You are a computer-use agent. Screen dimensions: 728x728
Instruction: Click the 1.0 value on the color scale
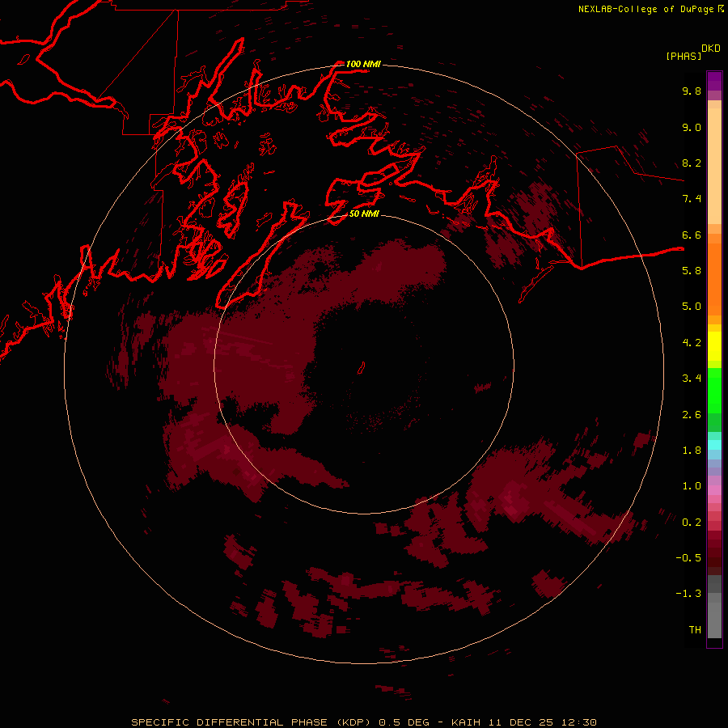[692, 486]
